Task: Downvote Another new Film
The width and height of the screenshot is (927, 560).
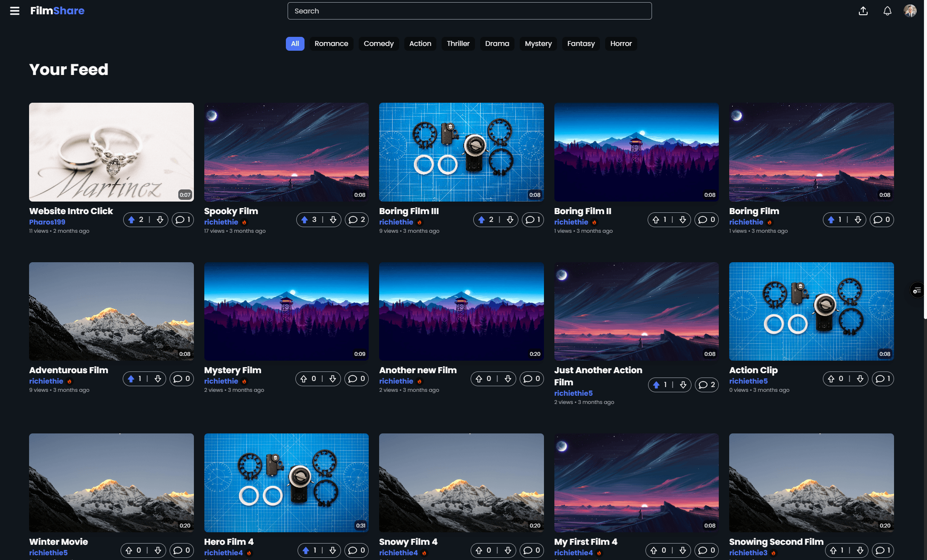Action: click(x=508, y=379)
